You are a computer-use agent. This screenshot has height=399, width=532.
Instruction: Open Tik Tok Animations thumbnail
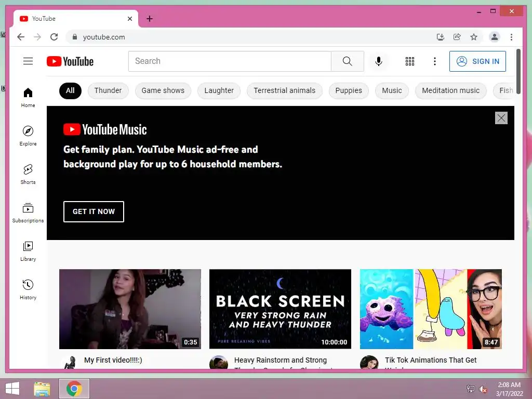point(431,309)
